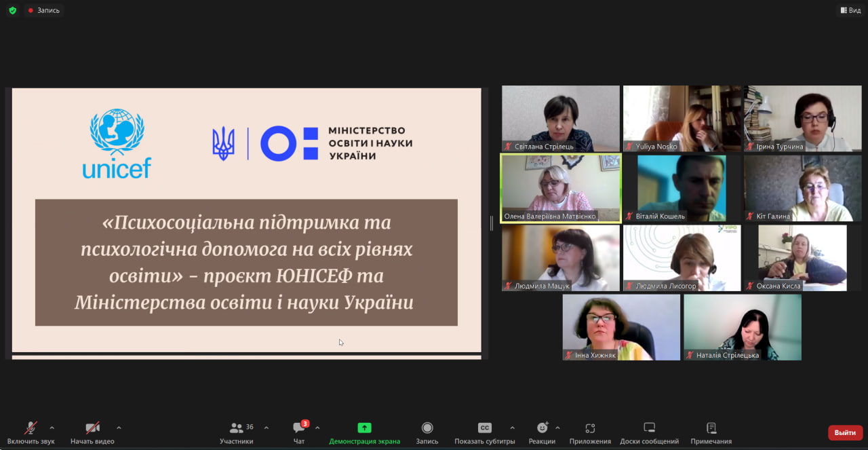The image size is (868, 450).
Task: Click the red Выйти leave button
Action: point(845,432)
